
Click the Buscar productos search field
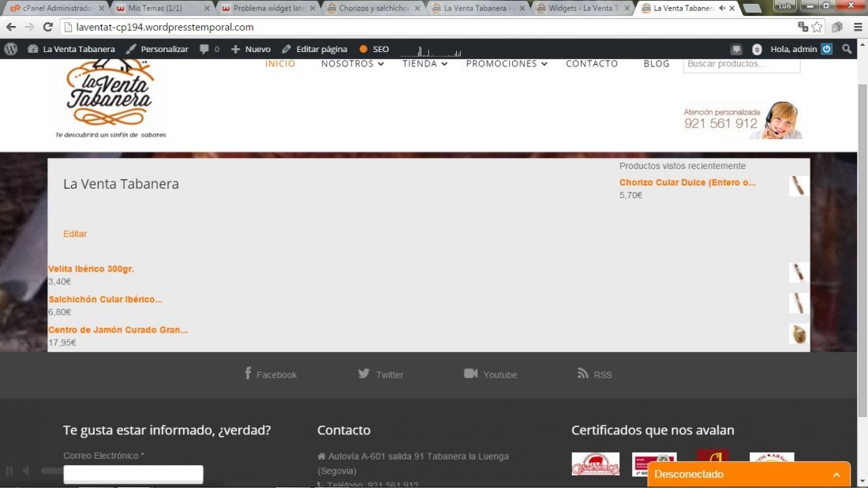tap(741, 64)
